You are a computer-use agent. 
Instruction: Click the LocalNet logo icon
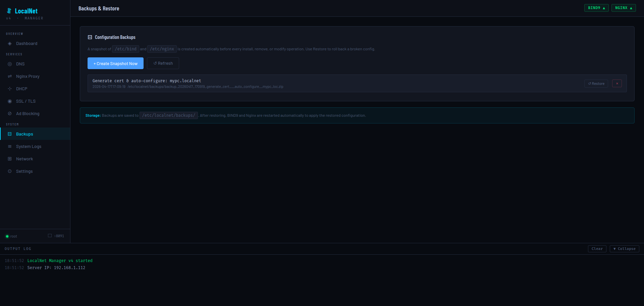tap(9, 11)
